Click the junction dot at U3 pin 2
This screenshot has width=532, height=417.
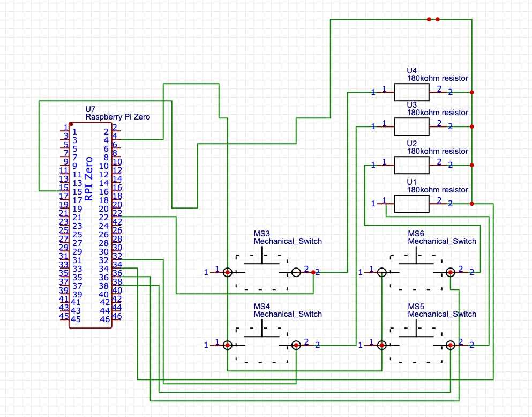[472, 126]
